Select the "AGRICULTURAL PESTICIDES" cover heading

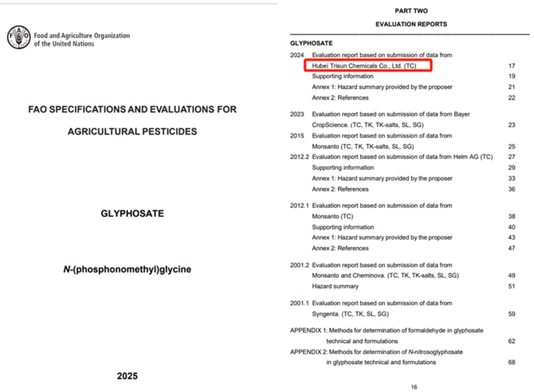coord(132,131)
